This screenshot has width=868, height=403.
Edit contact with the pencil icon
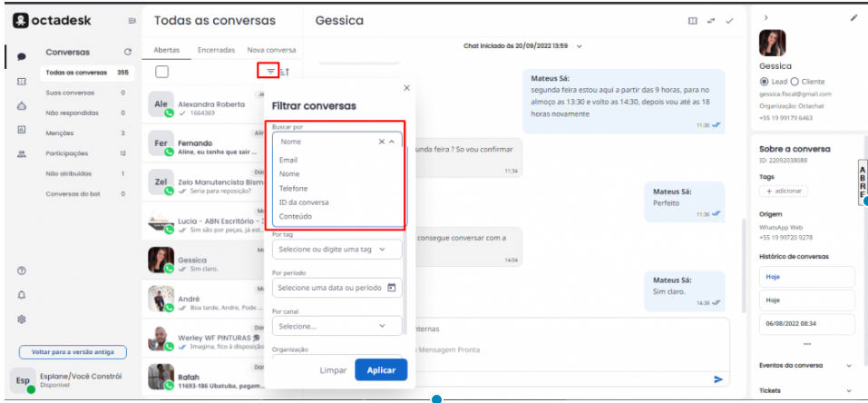(853, 19)
